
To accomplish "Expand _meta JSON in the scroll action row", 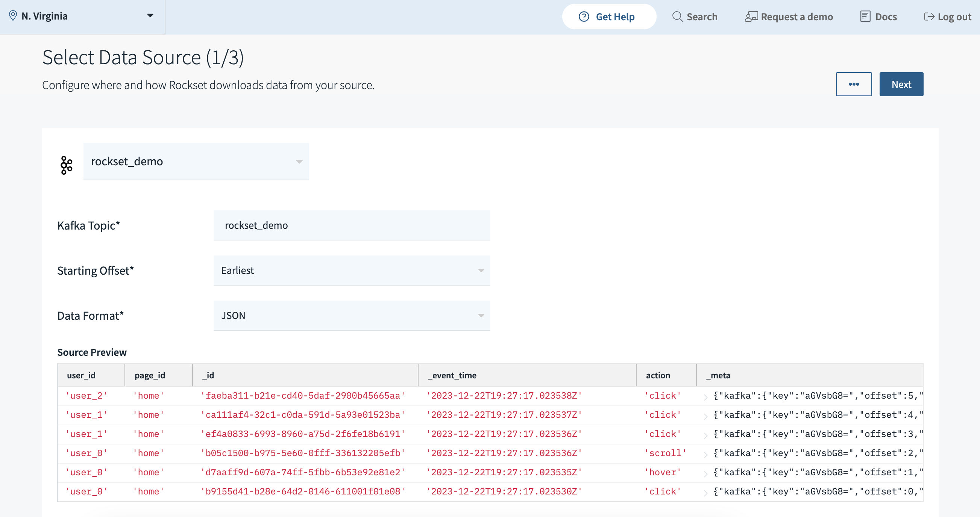I will pos(705,454).
